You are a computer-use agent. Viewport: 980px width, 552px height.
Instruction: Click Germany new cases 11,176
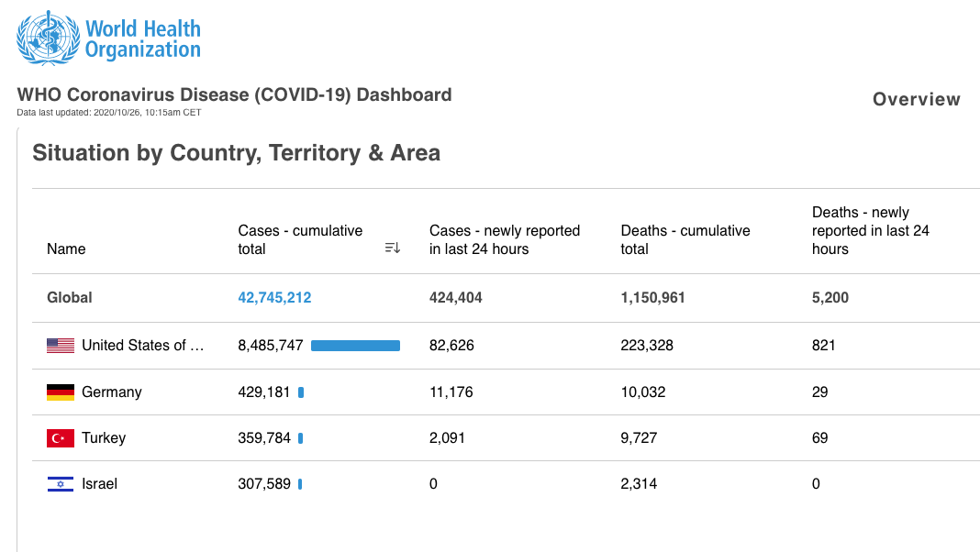coord(451,392)
